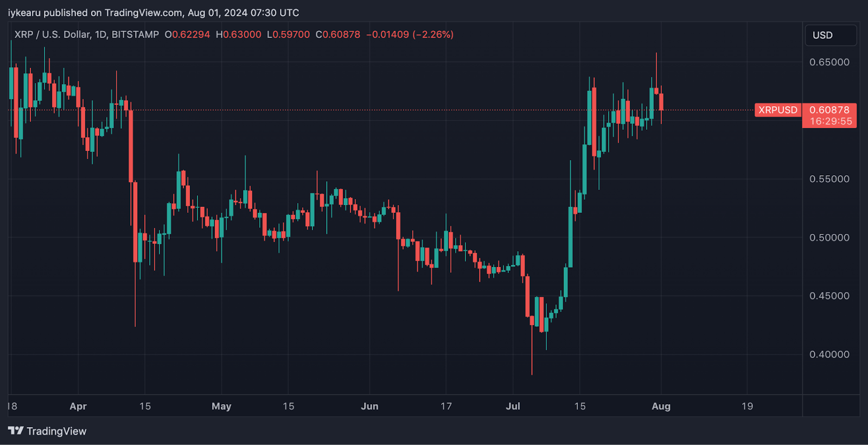Click the XRPUSD price label tag
868x445 pixels.
click(x=778, y=110)
